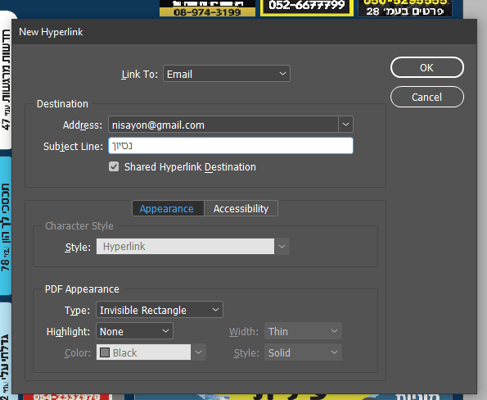Image resolution: width=487 pixels, height=400 pixels.
Task: Dismiss the dialog with Cancel
Action: click(427, 97)
